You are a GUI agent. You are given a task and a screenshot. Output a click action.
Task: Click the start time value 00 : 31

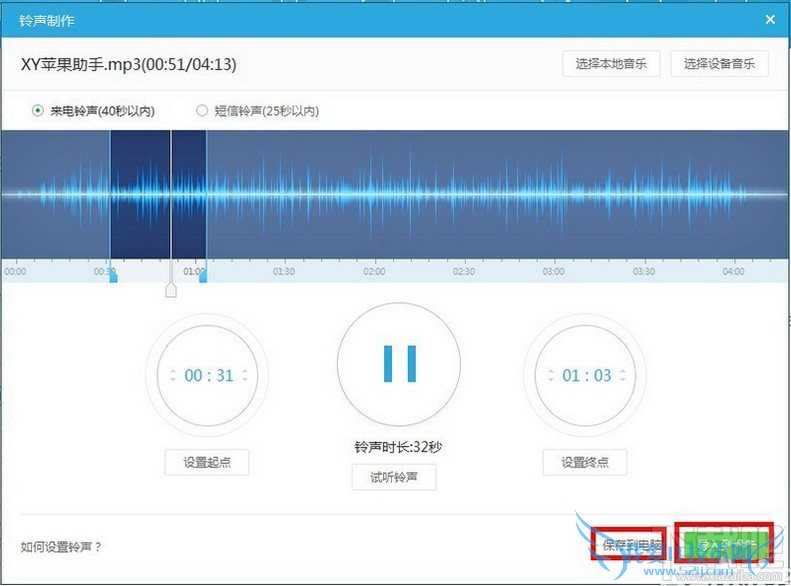tap(209, 375)
